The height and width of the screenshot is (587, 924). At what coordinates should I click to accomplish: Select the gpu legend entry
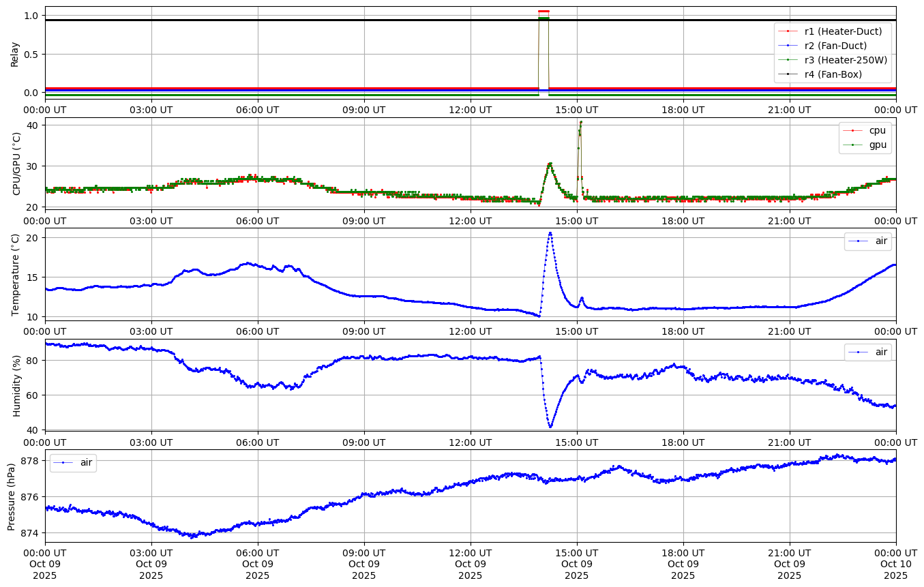coord(876,145)
